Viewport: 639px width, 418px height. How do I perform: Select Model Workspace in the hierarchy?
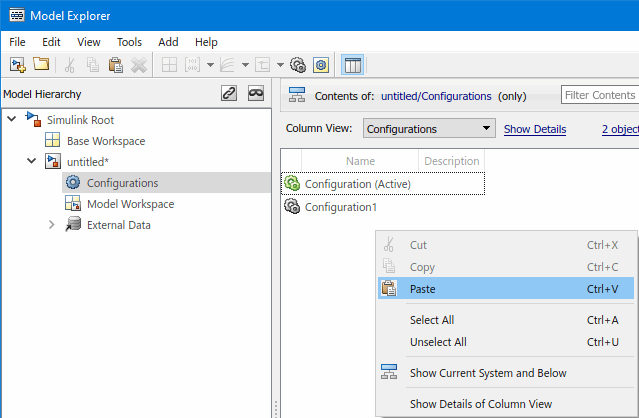tap(130, 204)
